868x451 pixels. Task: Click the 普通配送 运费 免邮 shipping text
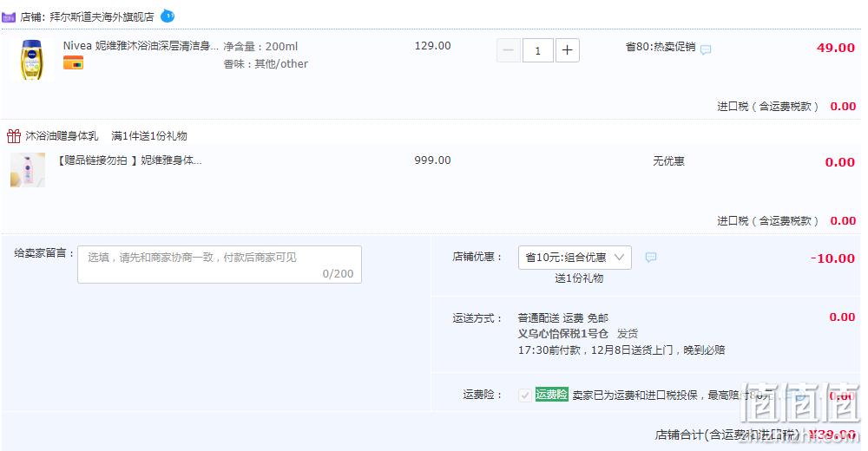coord(563,318)
